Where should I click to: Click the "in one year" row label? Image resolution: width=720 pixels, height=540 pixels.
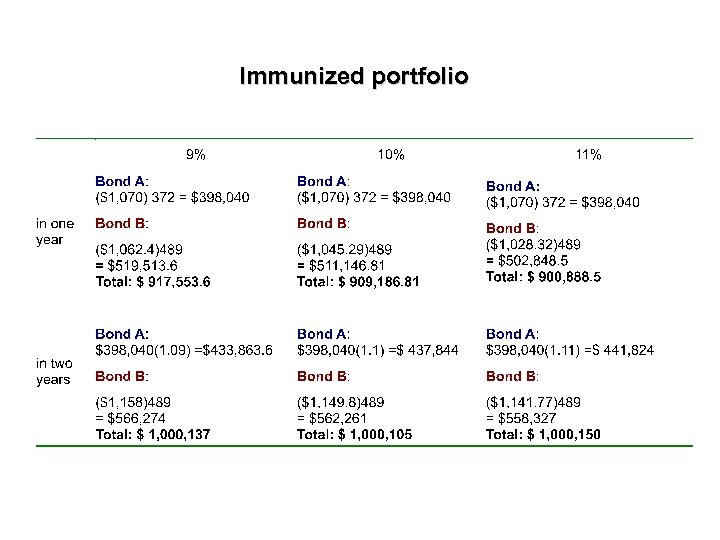coord(55,231)
